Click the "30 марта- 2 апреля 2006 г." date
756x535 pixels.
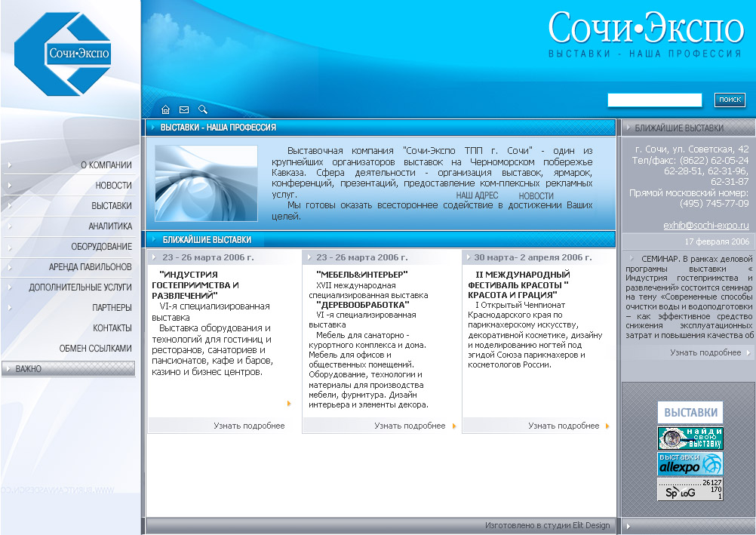coord(533,257)
